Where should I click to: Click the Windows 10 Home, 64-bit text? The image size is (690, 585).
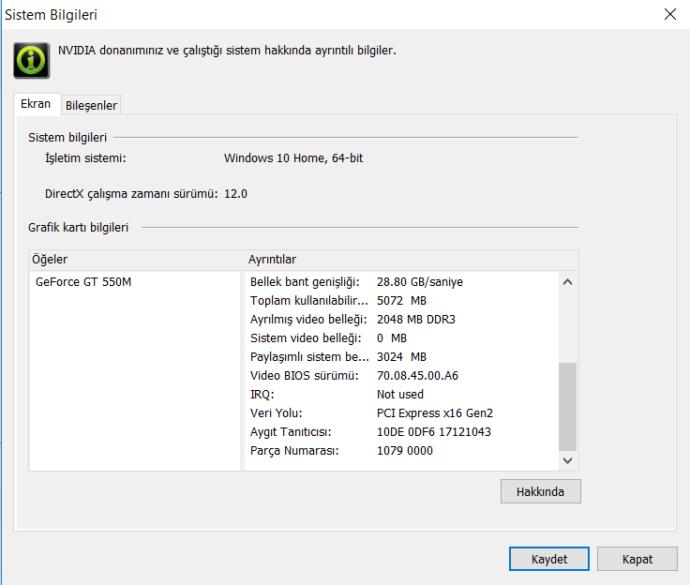click(x=294, y=158)
